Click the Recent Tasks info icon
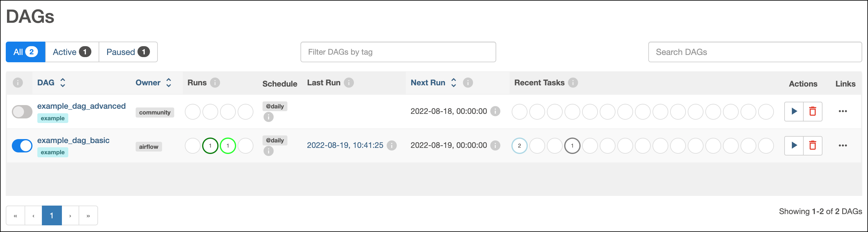The height and width of the screenshot is (232, 868). [x=573, y=82]
